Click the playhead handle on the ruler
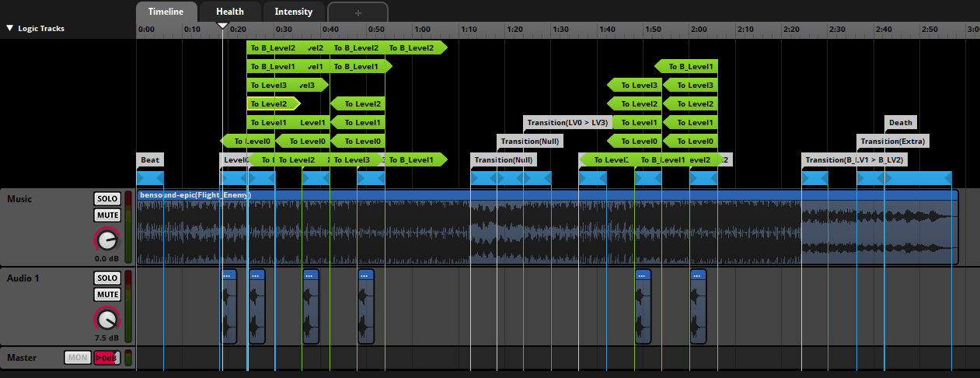The width and height of the screenshot is (980, 378). (x=222, y=26)
